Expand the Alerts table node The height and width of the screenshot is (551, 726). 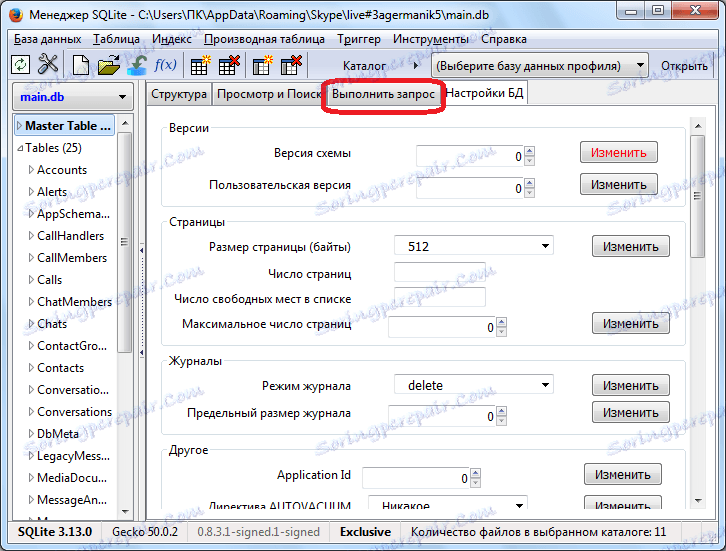(x=31, y=192)
